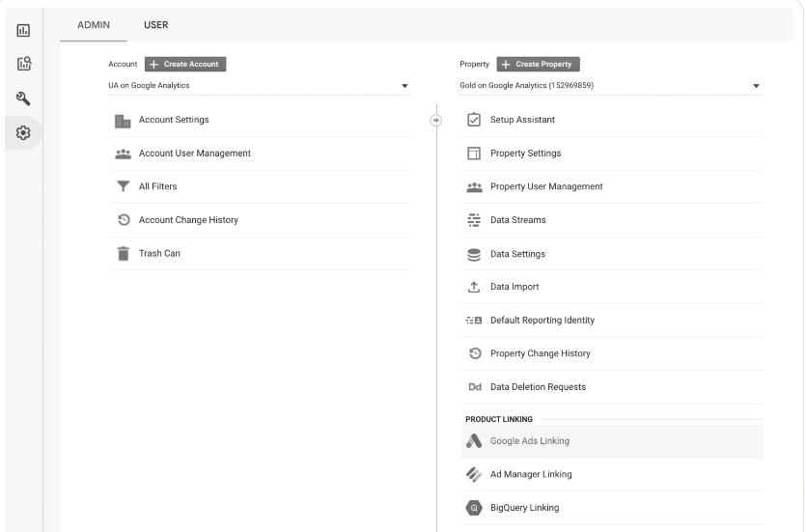Expand the Gold on Google Analytics property dropdown
The image size is (806, 532).
611,86
